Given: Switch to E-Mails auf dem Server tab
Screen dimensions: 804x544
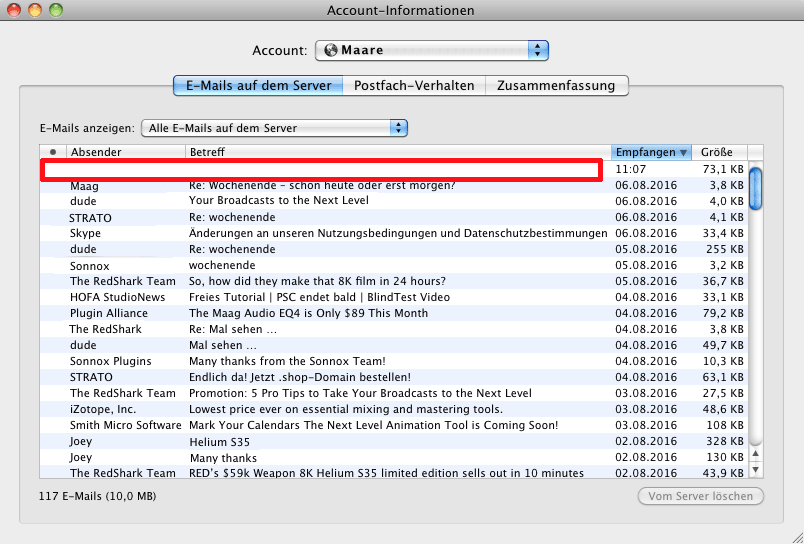Looking at the screenshot, I should pyautogui.click(x=258, y=86).
